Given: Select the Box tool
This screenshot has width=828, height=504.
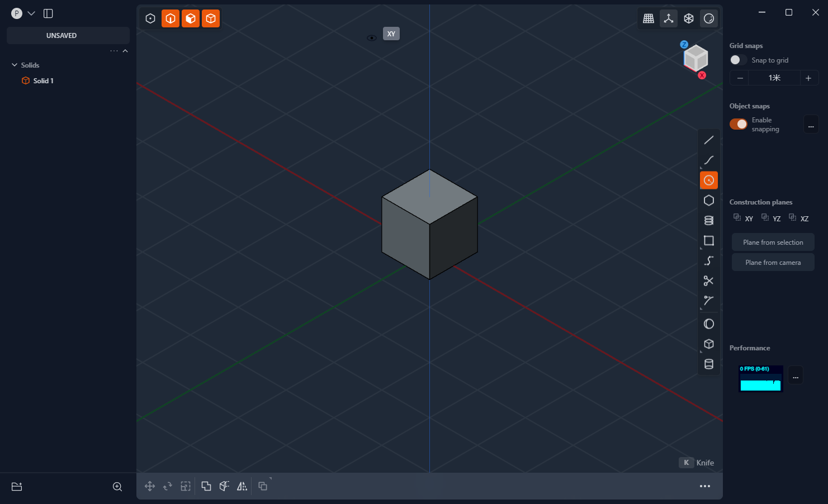Looking at the screenshot, I should [709, 344].
